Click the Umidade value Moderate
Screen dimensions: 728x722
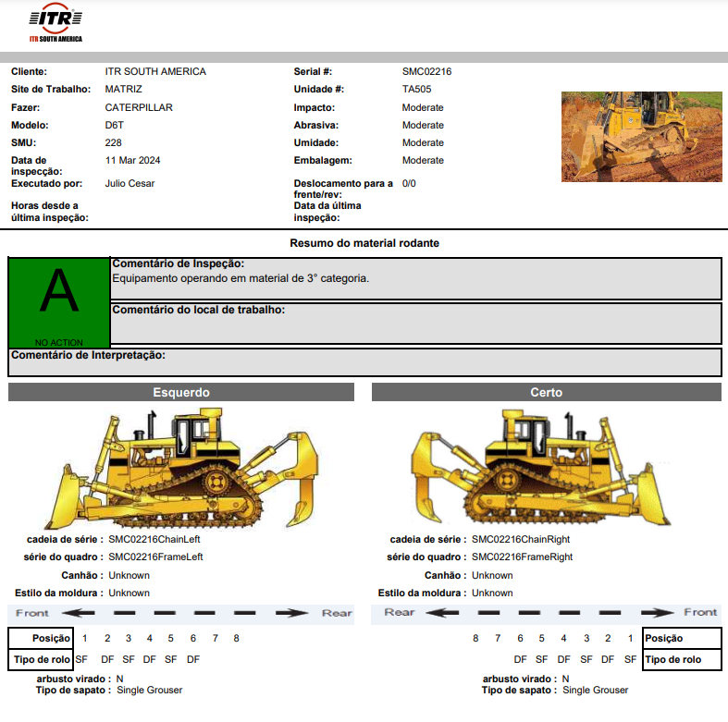click(x=423, y=143)
